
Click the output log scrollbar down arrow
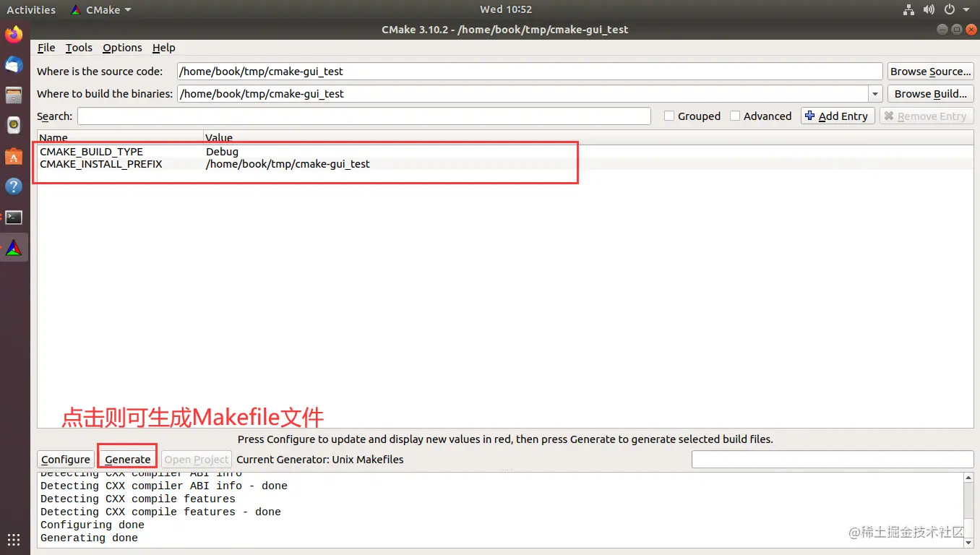coord(968,541)
